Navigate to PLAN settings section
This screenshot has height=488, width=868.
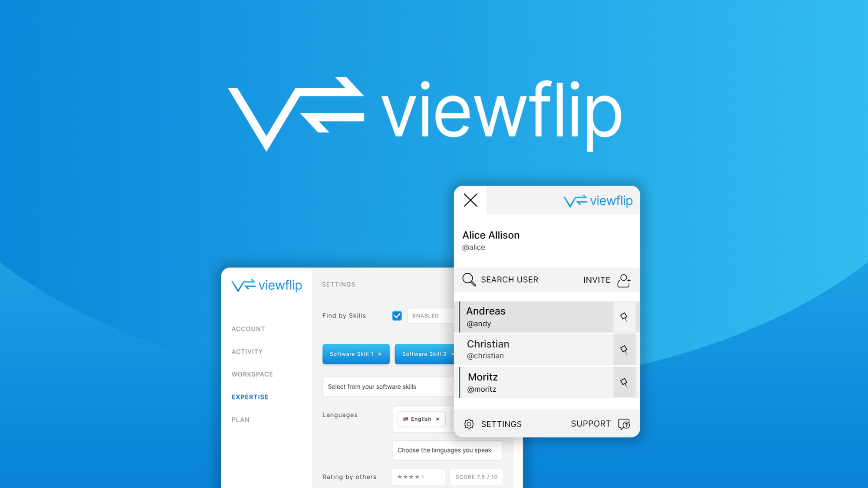(x=241, y=419)
